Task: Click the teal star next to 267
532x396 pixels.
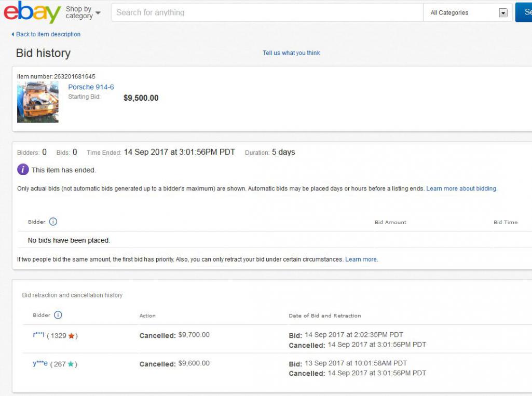Action: (x=71, y=364)
